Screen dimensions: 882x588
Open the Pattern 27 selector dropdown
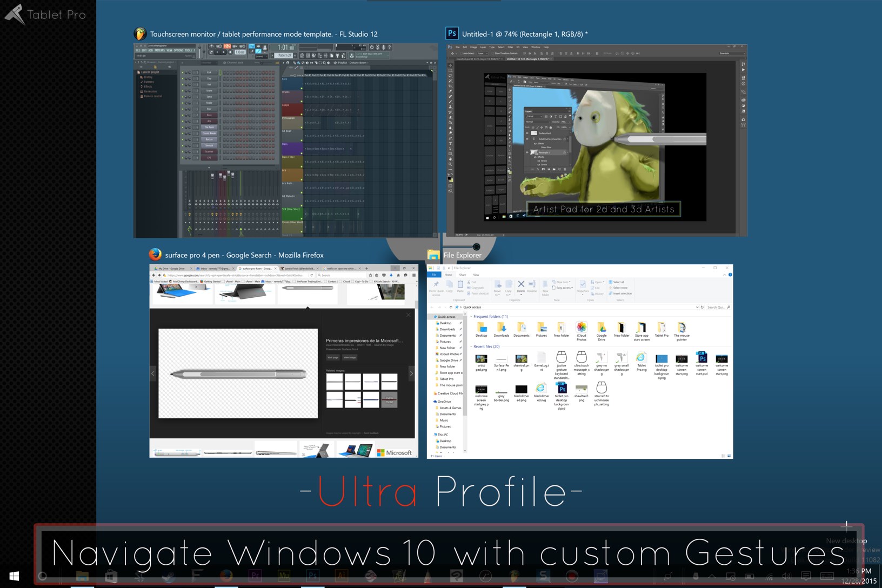click(285, 55)
